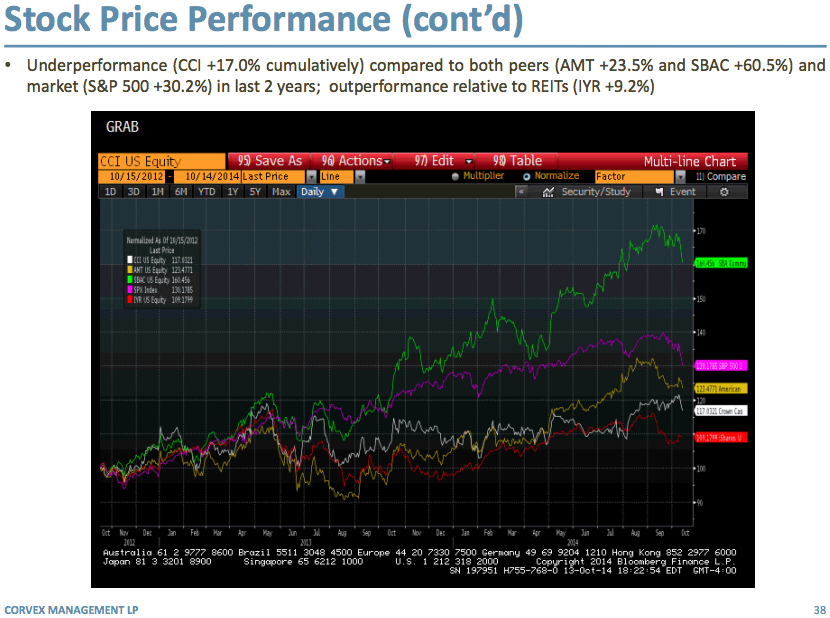The width and height of the screenshot is (830, 618).
Task: Select the Multiplier radio button
Action: point(455,177)
